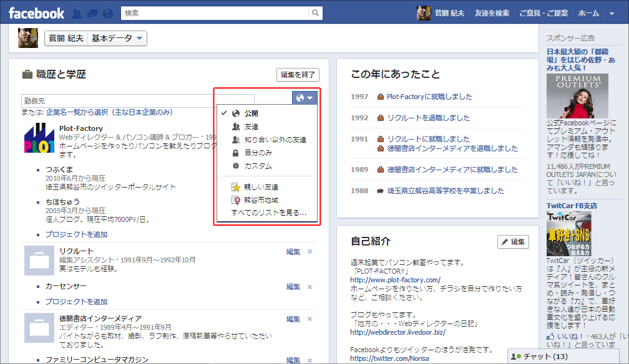Click TwitCar ad image
This screenshot has height=364, width=629.
[x=569, y=234]
